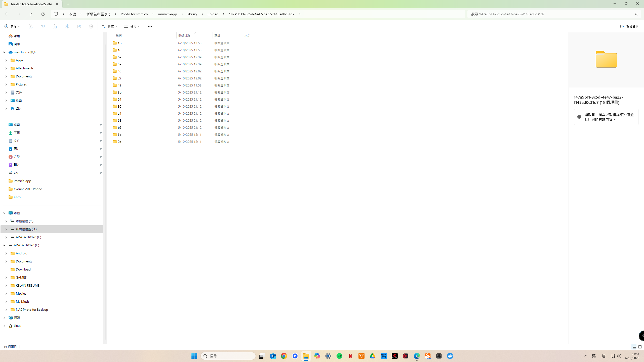Image resolution: width=644 pixels, height=362 pixels.
Task: Open Spotify from the taskbar
Action: pyautogui.click(x=339, y=356)
